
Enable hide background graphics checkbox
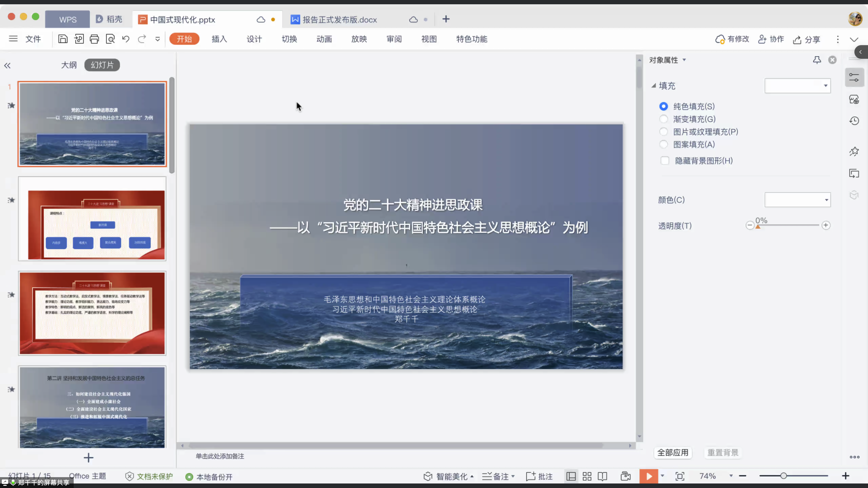(x=665, y=161)
